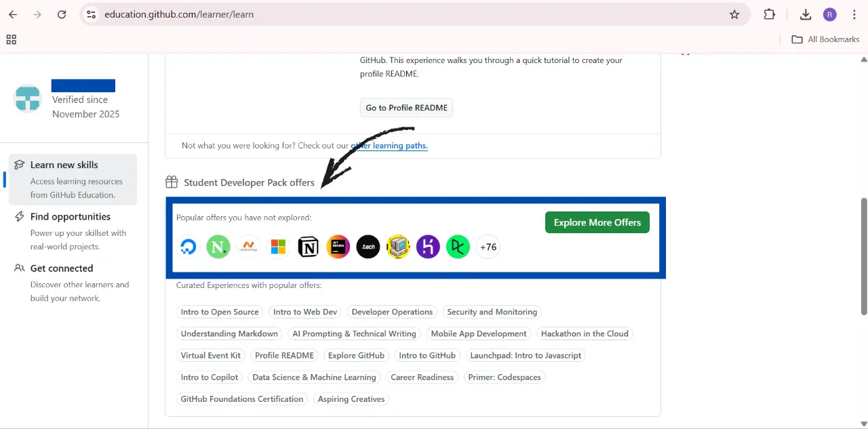Open the other learning paths link
The width and height of the screenshot is (868, 429).
[x=389, y=145]
